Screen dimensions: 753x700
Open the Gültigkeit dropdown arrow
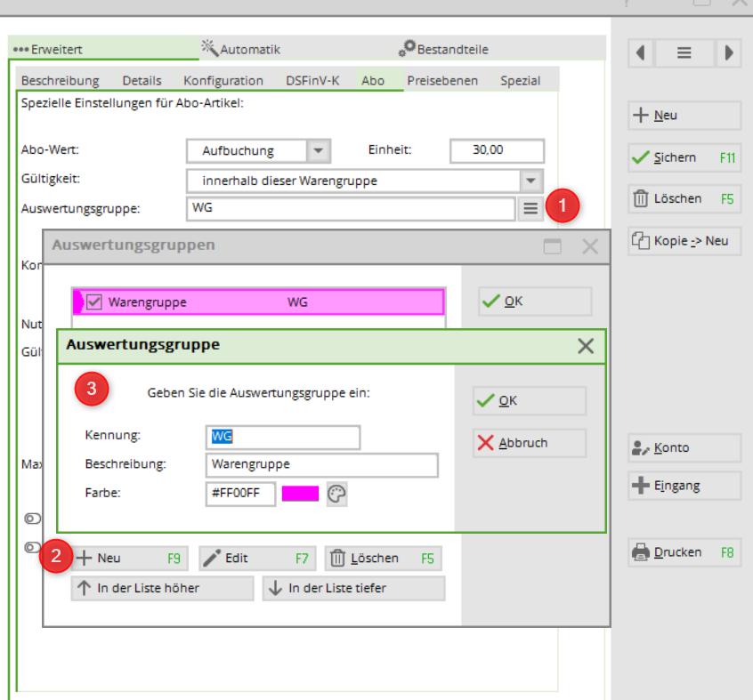530,181
